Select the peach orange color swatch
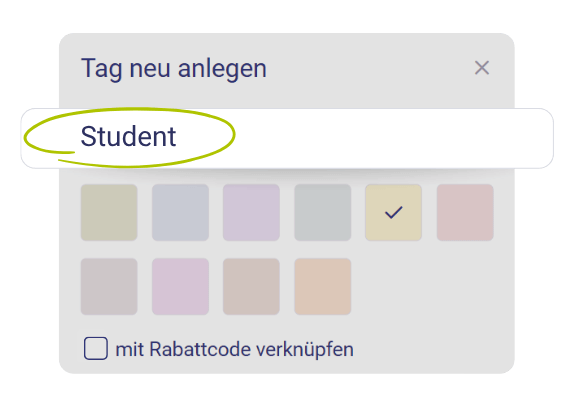This screenshot has height=399, width=574. coord(323,287)
